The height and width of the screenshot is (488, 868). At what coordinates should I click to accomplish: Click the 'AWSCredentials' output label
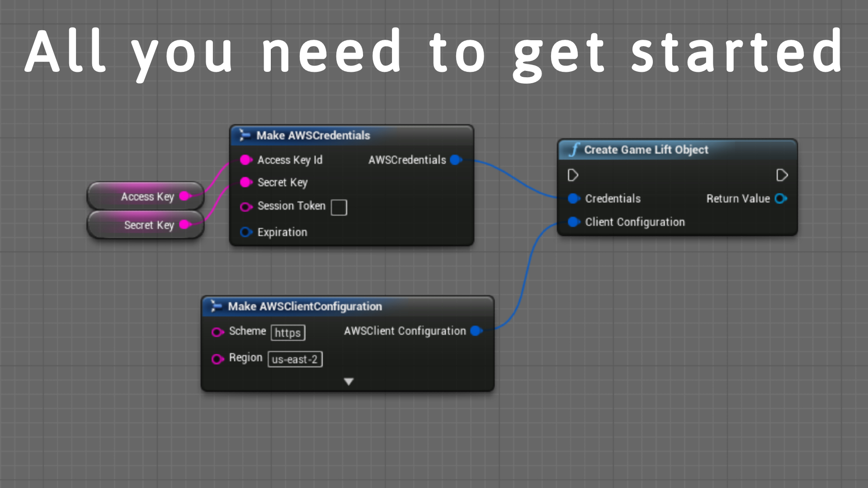407,160
